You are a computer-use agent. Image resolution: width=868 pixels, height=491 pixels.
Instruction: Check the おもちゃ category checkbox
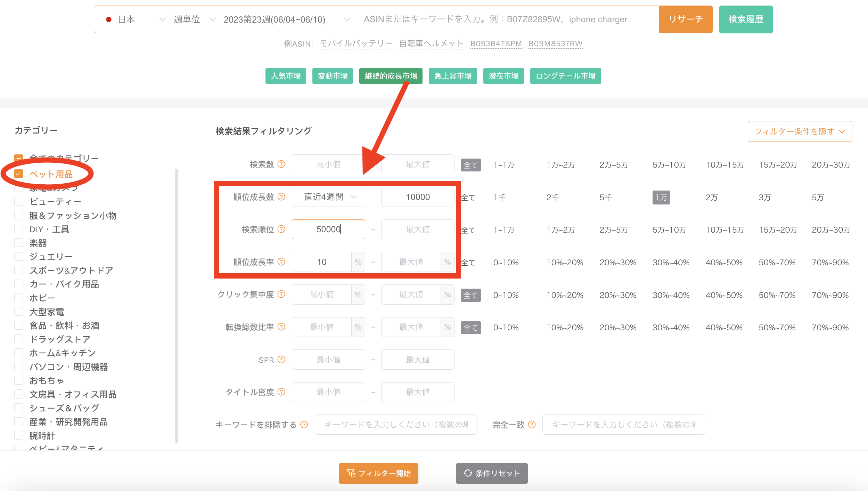19,380
